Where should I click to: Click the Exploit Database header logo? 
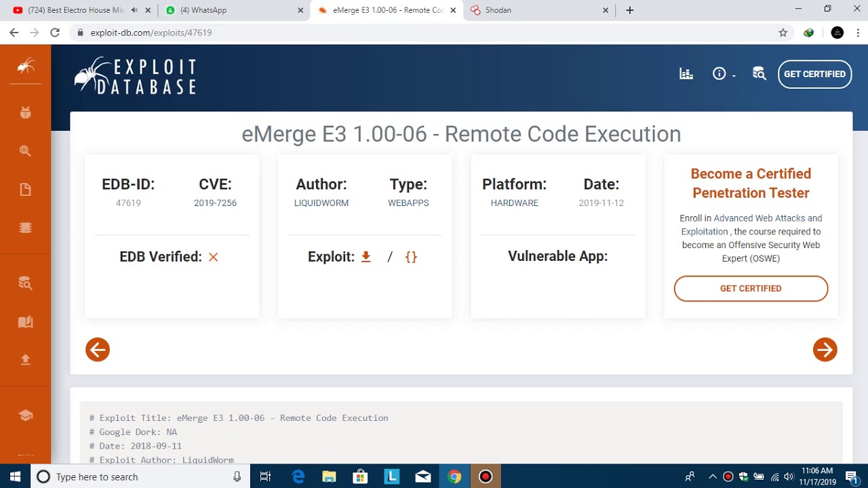pyautogui.click(x=135, y=75)
